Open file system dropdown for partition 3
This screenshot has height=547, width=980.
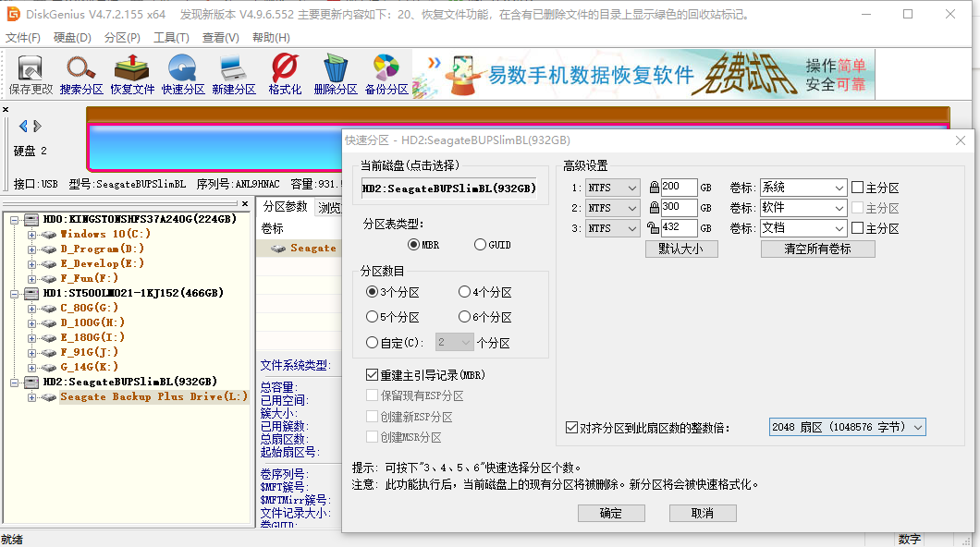(x=612, y=228)
